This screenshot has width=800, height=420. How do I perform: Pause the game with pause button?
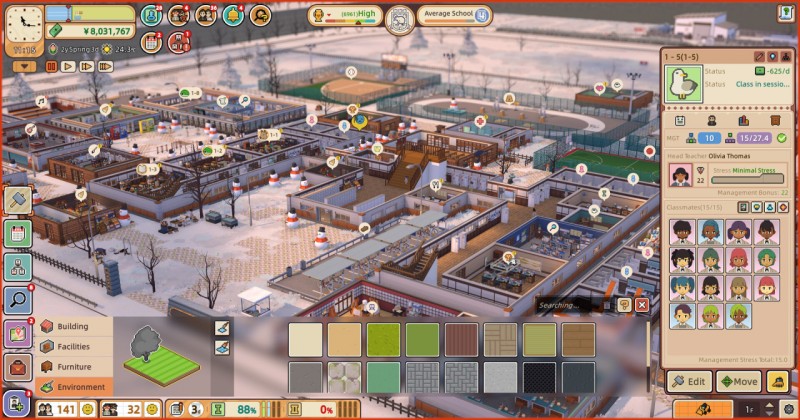pyautogui.click(x=50, y=66)
